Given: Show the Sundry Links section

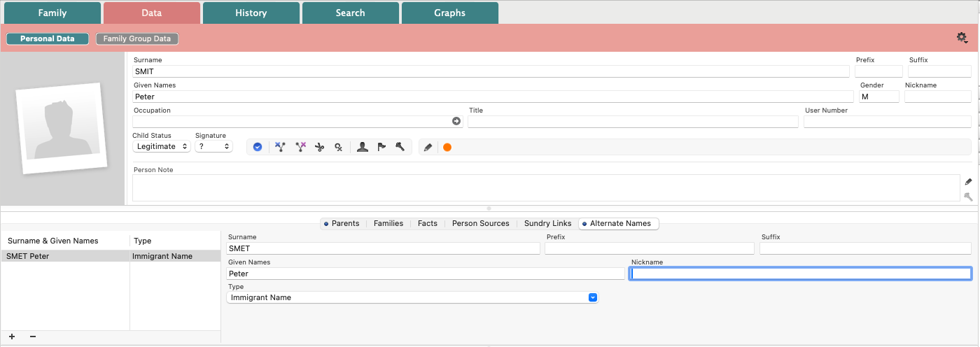Looking at the screenshot, I should point(548,223).
